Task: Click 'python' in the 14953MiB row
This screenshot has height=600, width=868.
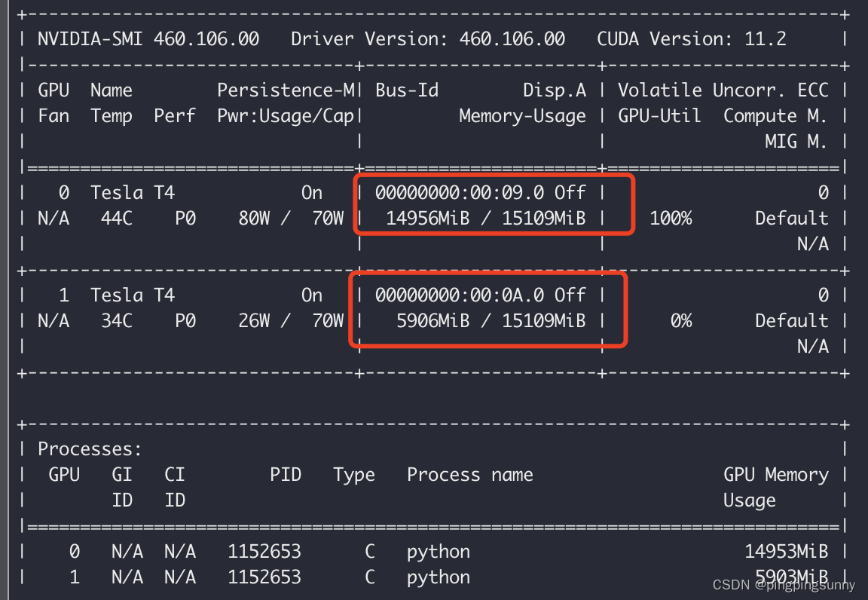Action: (439, 552)
